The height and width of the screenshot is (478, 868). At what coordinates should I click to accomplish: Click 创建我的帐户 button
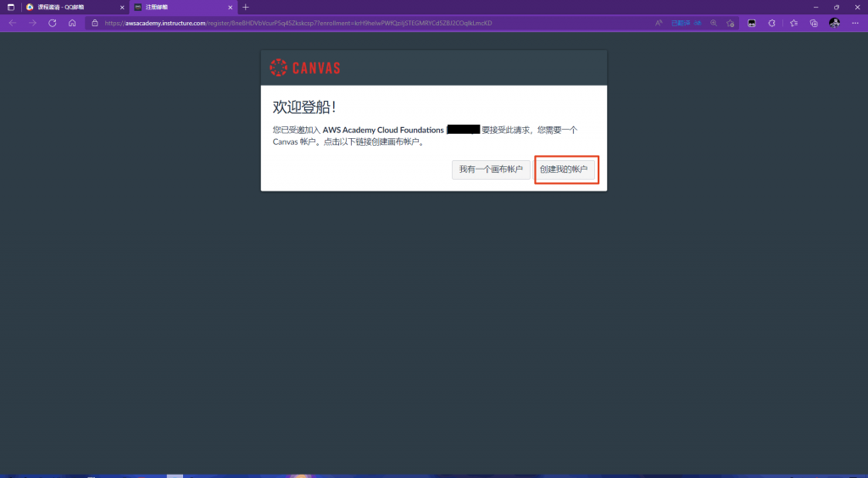[x=564, y=170]
